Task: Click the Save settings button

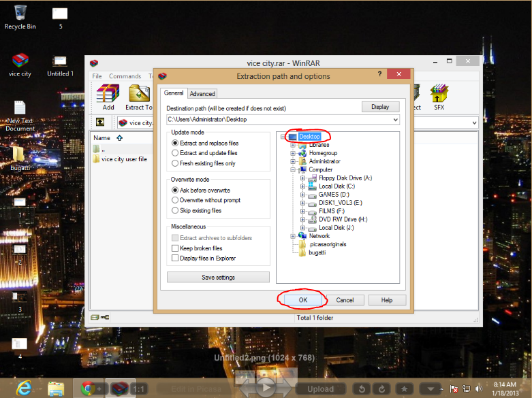Action: point(218,278)
